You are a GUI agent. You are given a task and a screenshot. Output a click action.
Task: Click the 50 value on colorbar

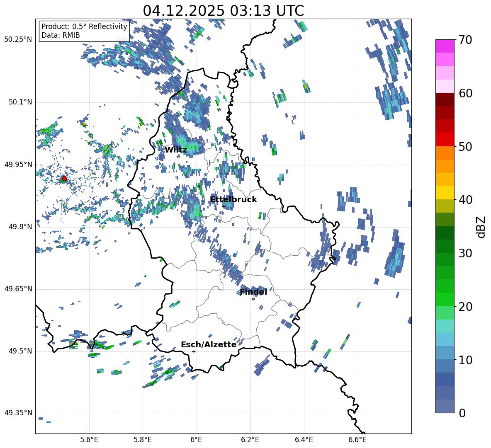465,146
